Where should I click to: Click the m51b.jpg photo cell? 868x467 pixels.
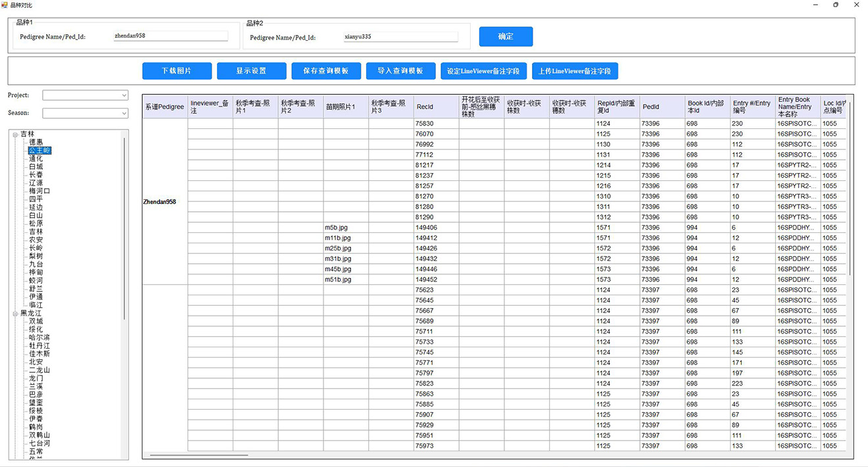point(346,280)
